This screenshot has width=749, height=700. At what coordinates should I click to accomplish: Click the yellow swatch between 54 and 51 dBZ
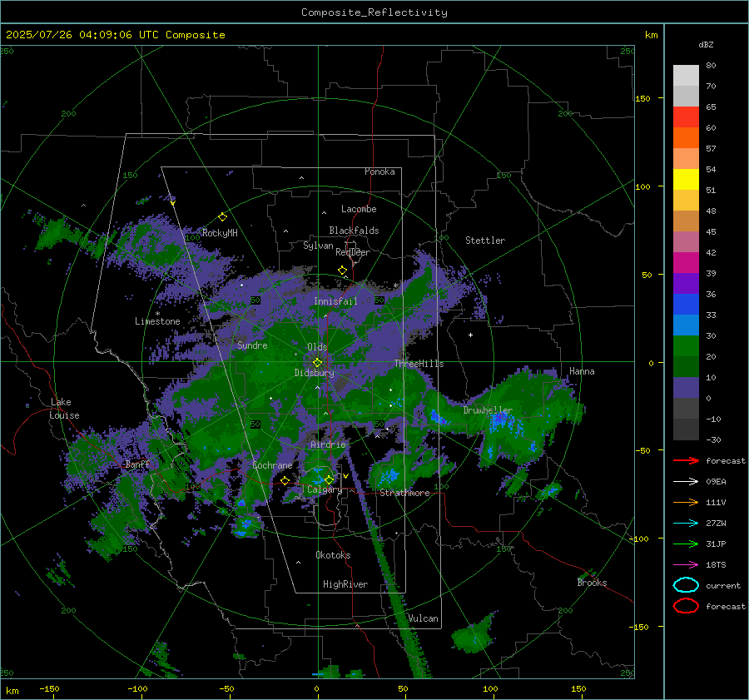(686, 180)
